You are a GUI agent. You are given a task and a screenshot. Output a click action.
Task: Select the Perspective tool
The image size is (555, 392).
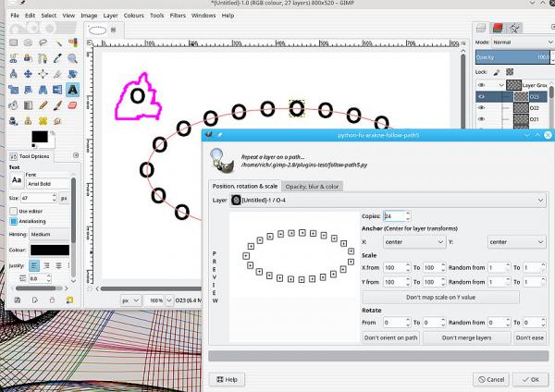coord(43,90)
